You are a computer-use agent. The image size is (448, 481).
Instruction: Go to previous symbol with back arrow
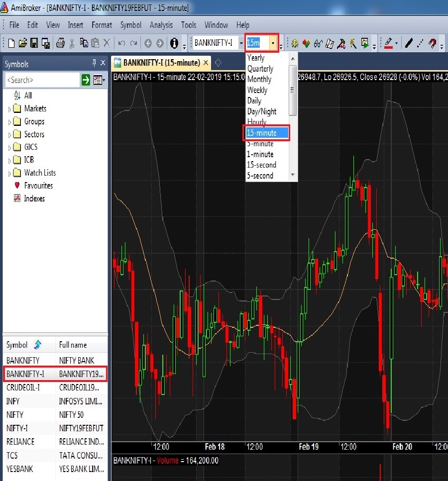[148, 43]
